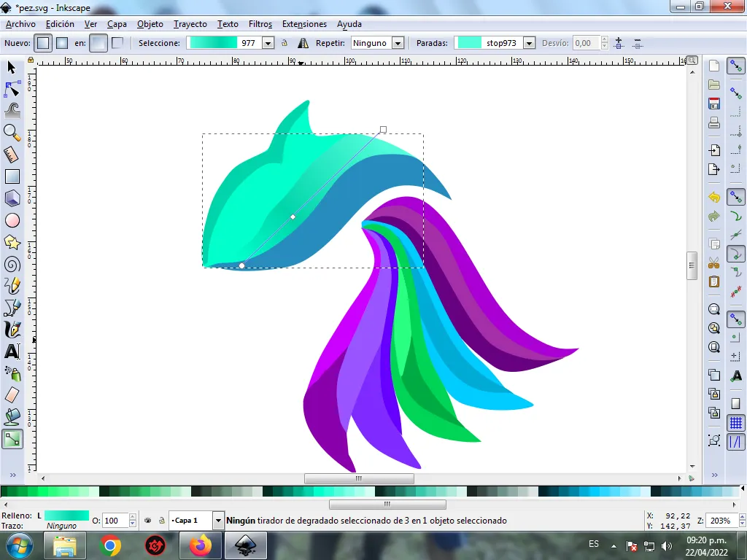Select the Spray tool
Screen dimensions: 747x560
[12, 373]
